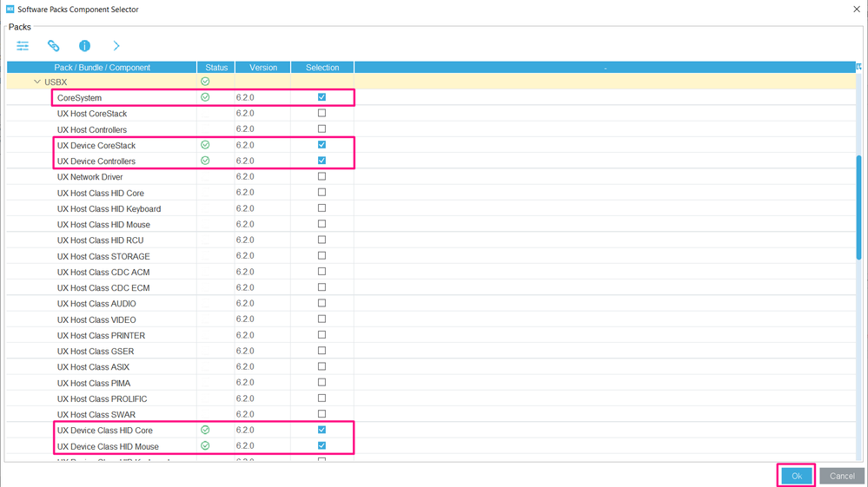
Task: Open the filter settings sliders icon
Action: point(23,46)
